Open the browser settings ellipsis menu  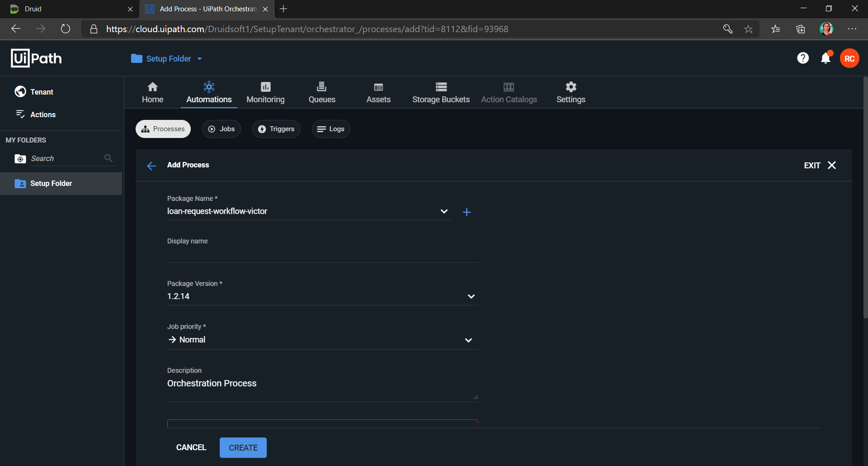tap(852, 29)
